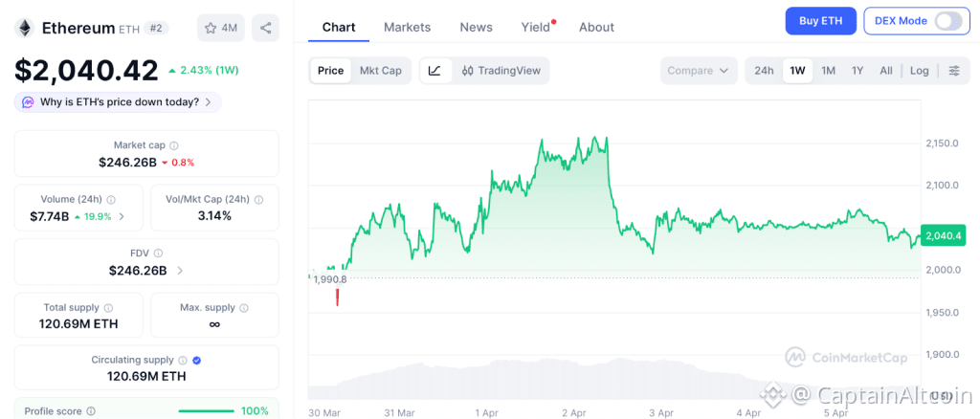980x419 pixels.
Task: Click the Market cap info icon
Action: click(x=174, y=145)
